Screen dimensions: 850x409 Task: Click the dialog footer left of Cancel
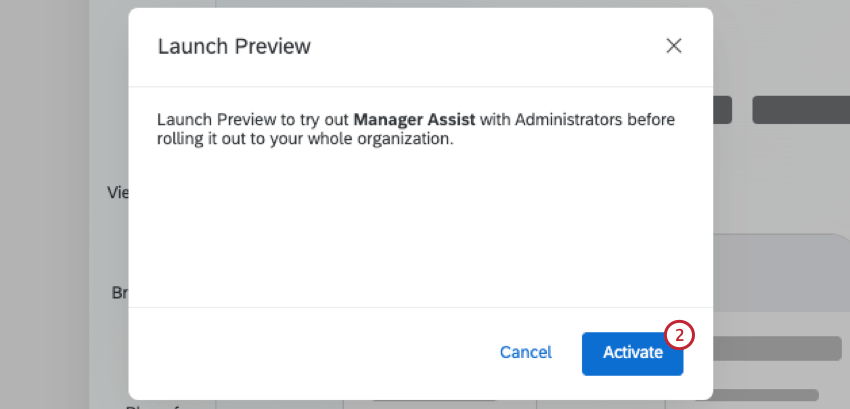(300, 353)
